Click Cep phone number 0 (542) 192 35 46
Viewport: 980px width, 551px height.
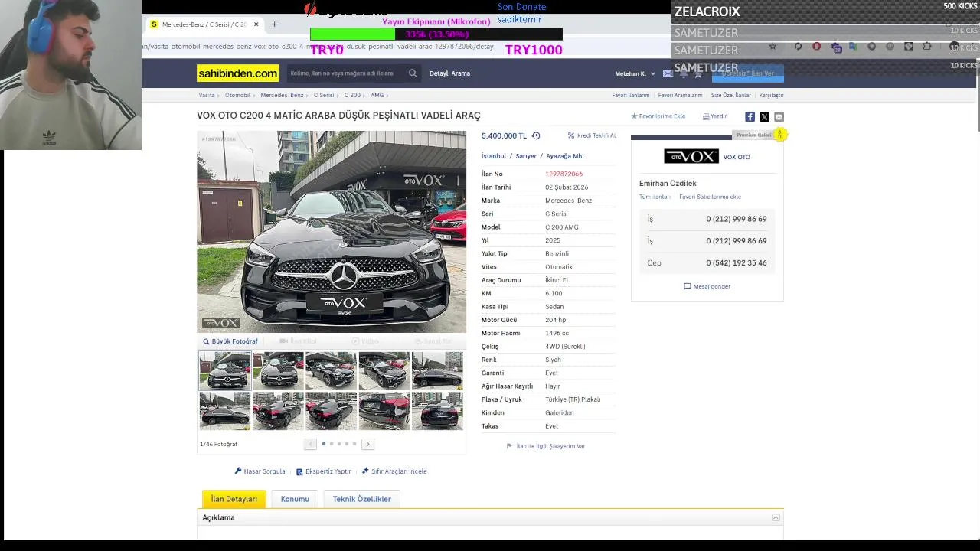tap(737, 263)
